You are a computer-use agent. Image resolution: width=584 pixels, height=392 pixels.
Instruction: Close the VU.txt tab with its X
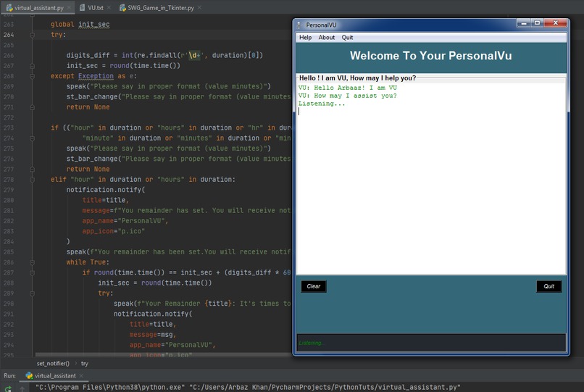click(109, 7)
